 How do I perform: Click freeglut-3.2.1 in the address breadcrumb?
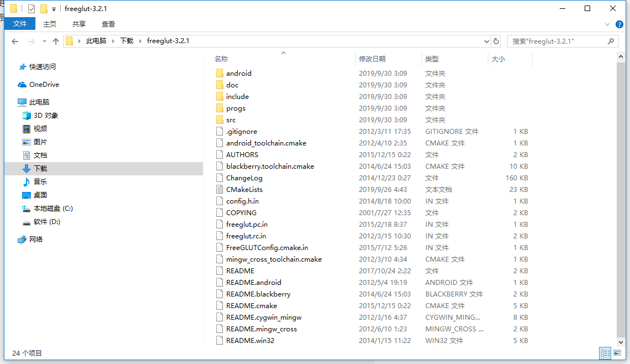pos(168,41)
